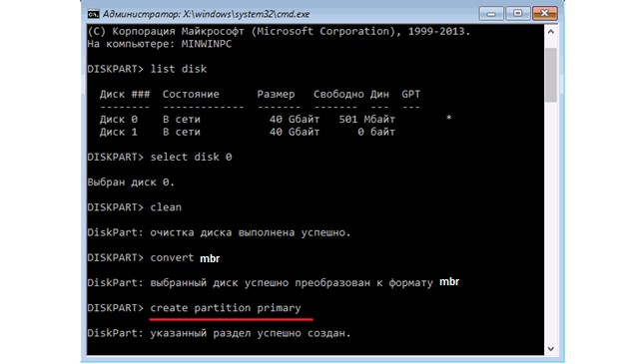Close the Administrator cmd.exe window
This screenshot has width=637, height=364.
545,14
